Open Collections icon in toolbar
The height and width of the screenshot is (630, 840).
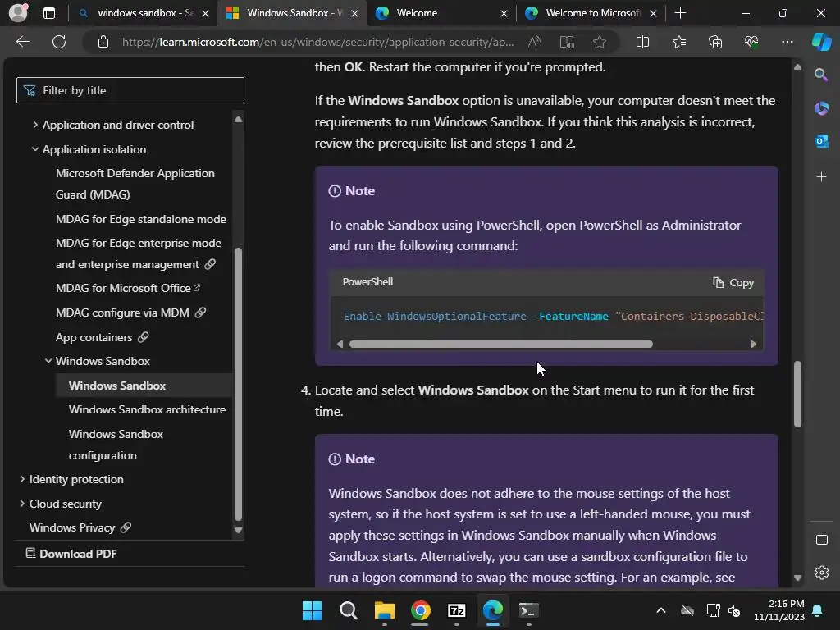click(x=715, y=42)
